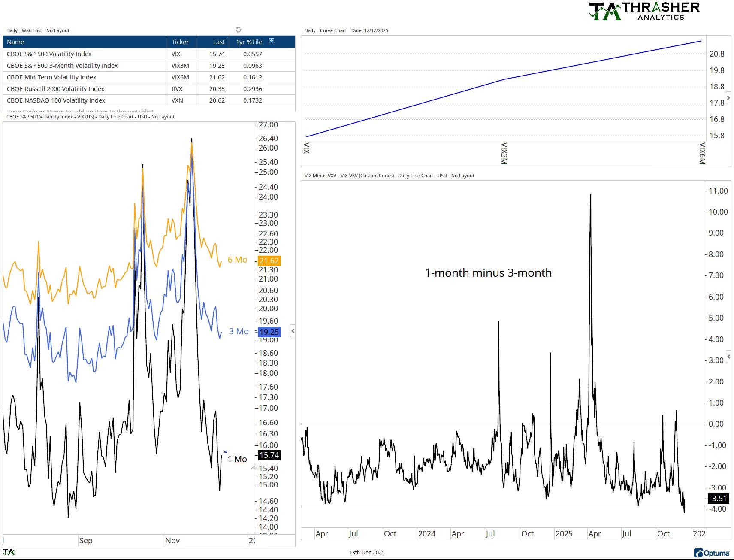Click the black 15.74 price label
This screenshot has height=560, width=734.
pos(269,455)
